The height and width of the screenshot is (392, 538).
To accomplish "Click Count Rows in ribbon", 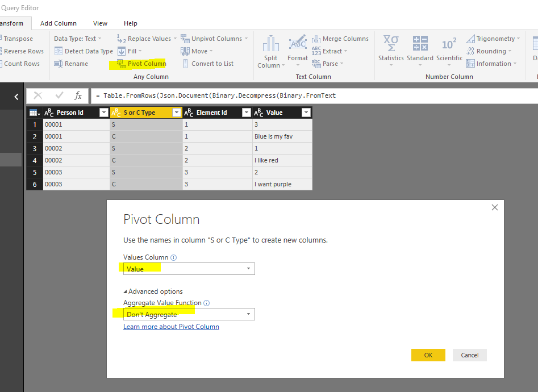I will pyautogui.click(x=21, y=64).
